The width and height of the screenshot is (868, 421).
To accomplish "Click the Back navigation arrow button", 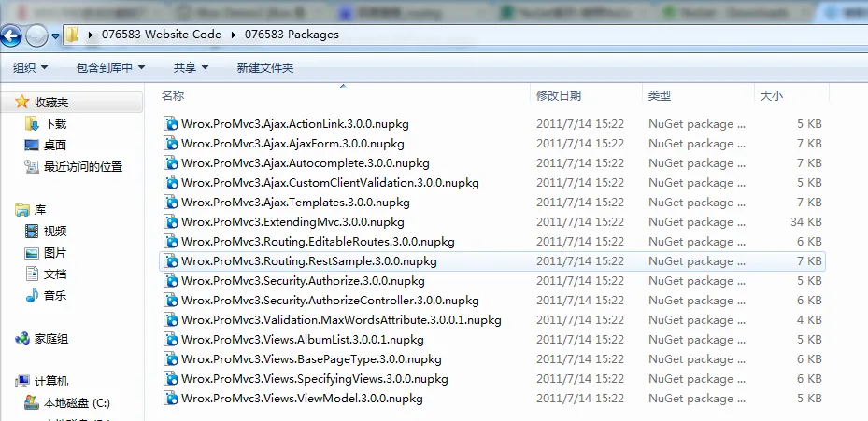I will [x=10, y=36].
